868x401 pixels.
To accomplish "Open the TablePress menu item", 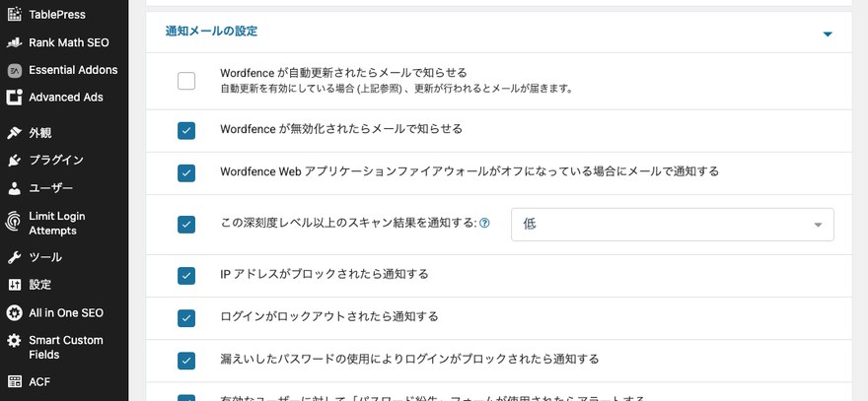I will coord(57,15).
